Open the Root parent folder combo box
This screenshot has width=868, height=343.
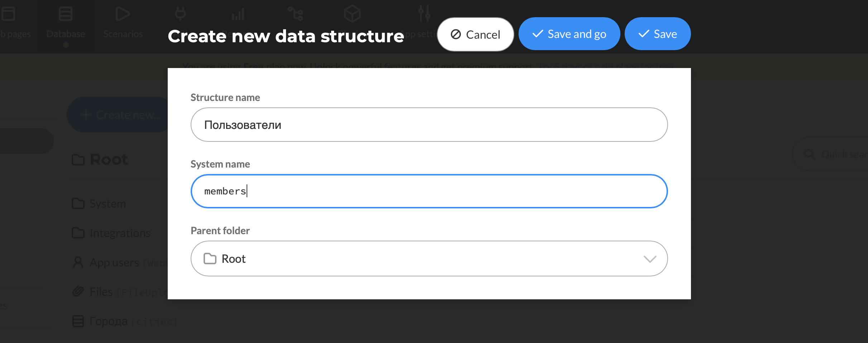point(429,259)
